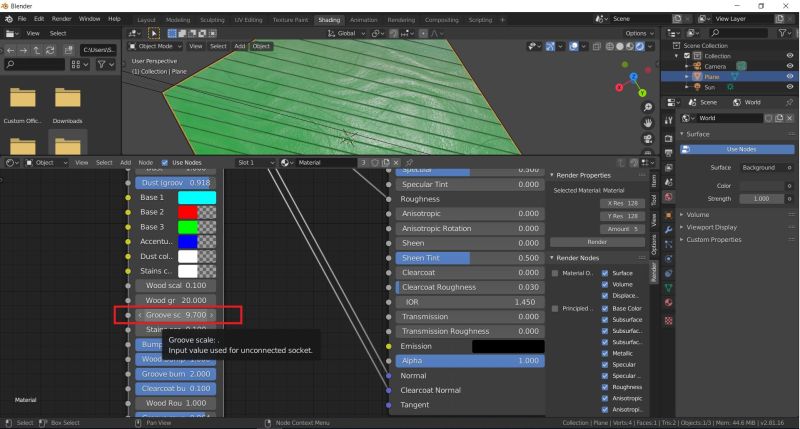
Task: Toggle Use Nodes checkbox in node editor header
Action: [x=164, y=163]
